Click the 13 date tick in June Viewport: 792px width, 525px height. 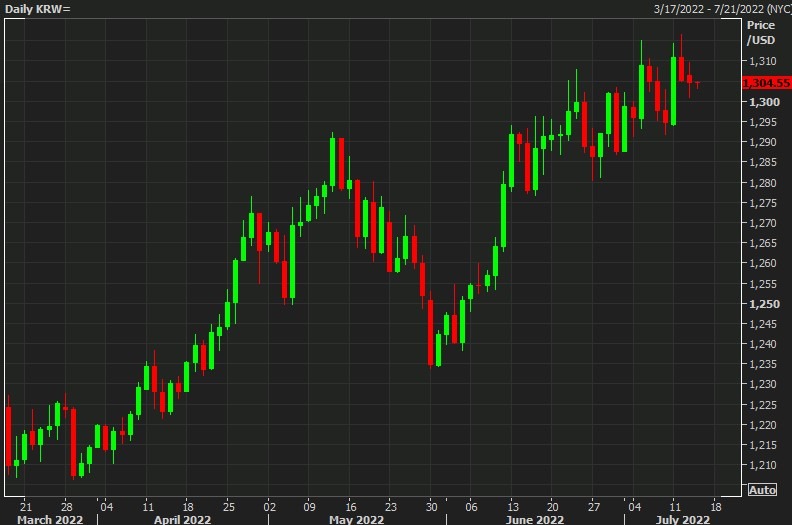513,506
